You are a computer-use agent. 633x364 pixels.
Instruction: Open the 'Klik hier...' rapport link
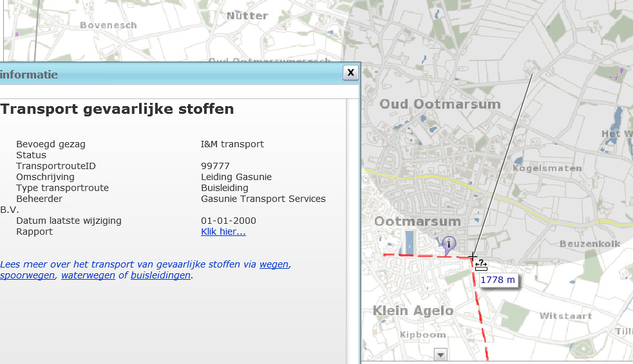coord(223,232)
